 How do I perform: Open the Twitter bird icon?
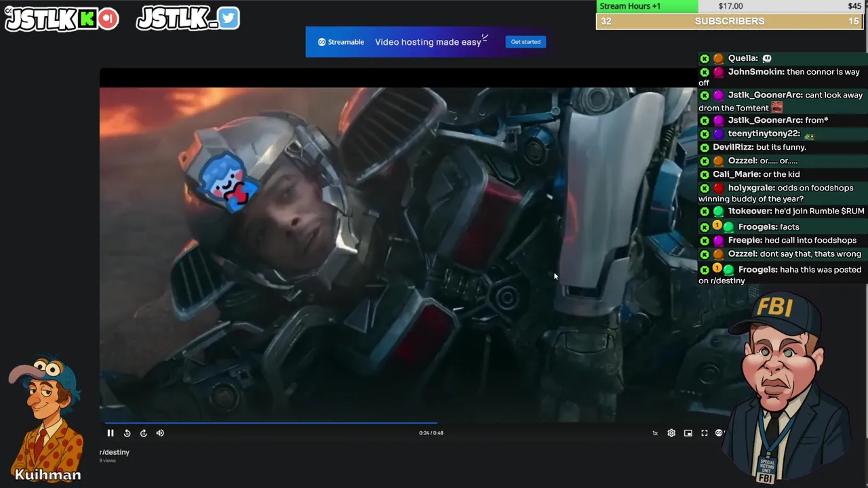point(229,18)
